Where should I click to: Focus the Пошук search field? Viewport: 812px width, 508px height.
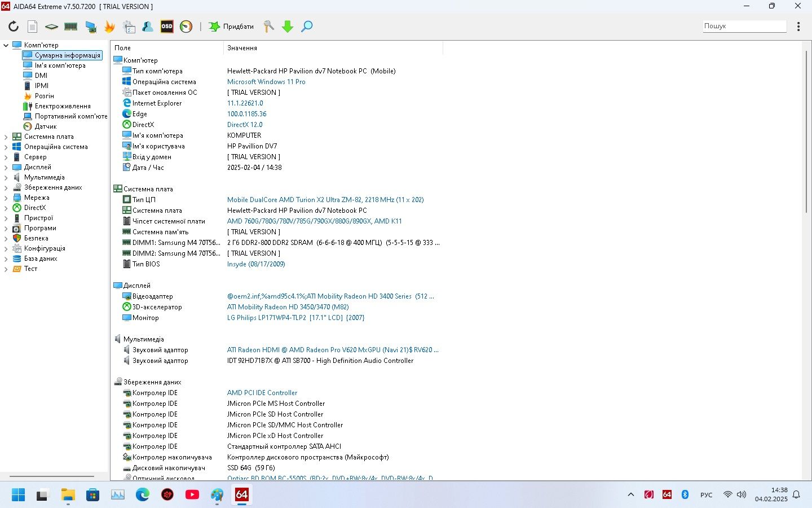click(x=744, y=26)
